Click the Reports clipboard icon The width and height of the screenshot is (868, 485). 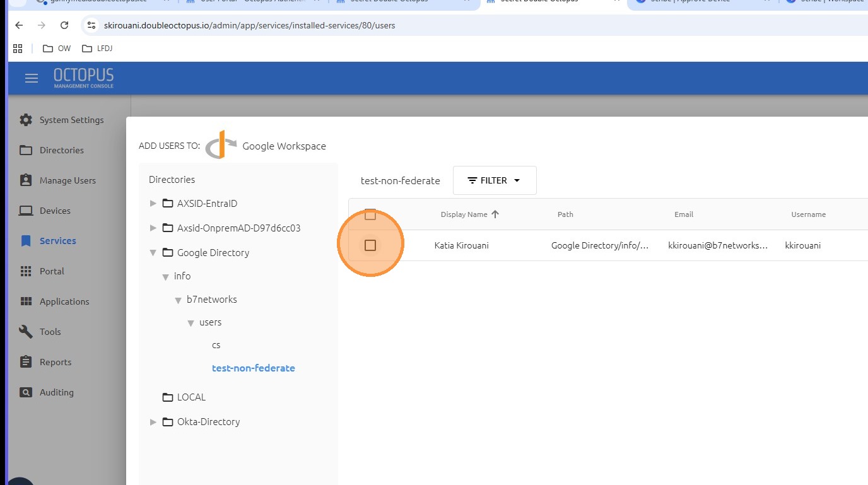tap(26, 362)
